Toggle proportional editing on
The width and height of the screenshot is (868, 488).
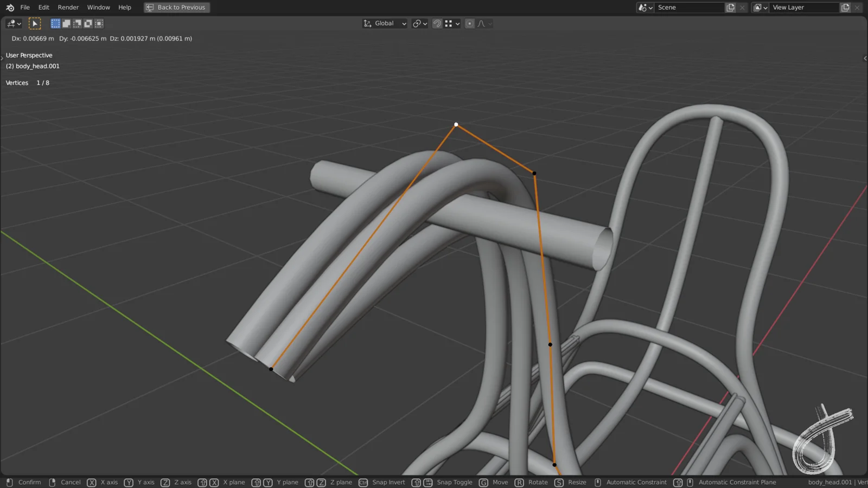click(469, 23)
